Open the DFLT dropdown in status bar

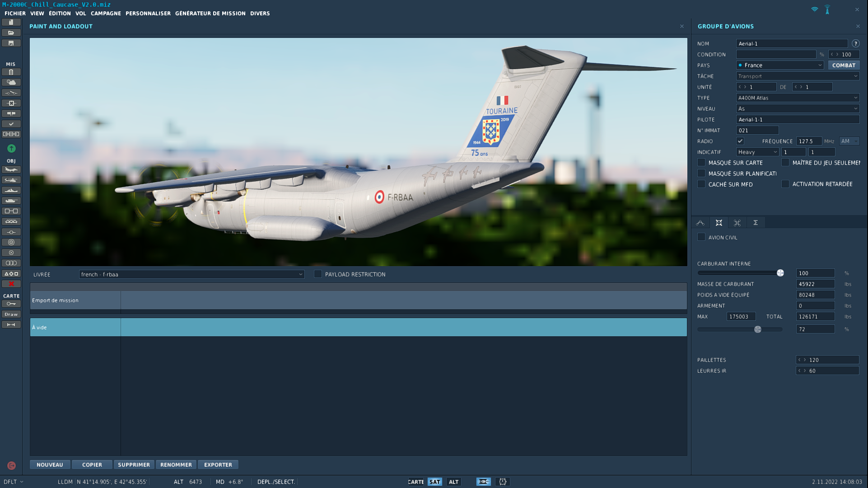(x=14, y=482)
